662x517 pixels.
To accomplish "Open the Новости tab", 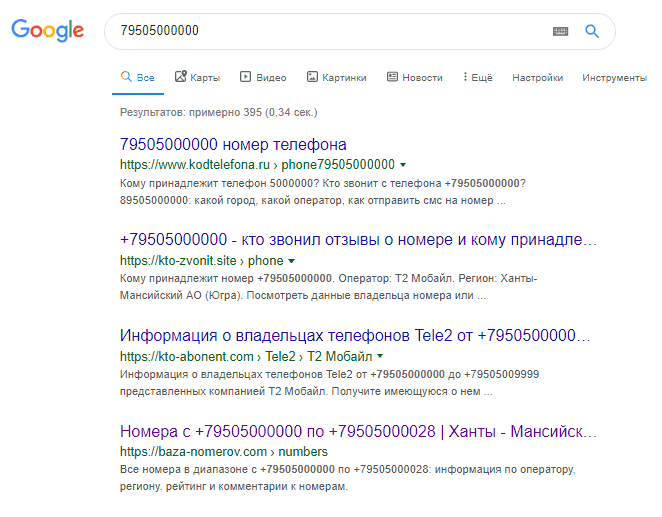I will (x=415, y=78).
